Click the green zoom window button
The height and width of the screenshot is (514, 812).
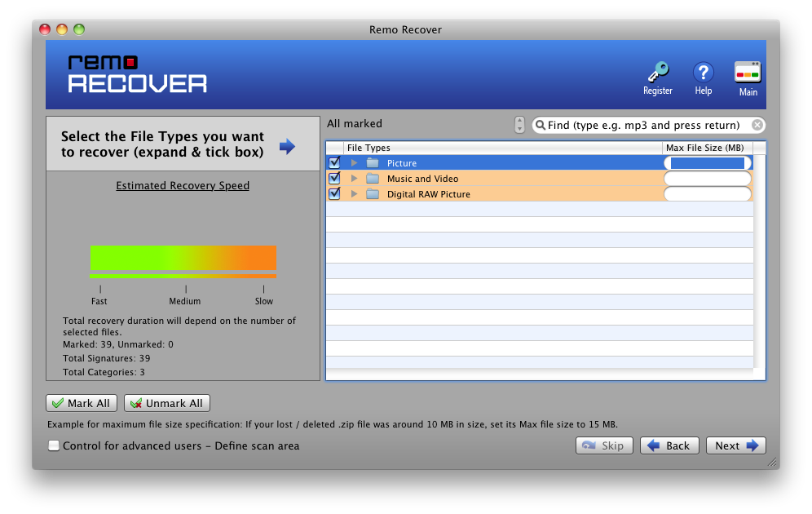(x=79, y=29)
